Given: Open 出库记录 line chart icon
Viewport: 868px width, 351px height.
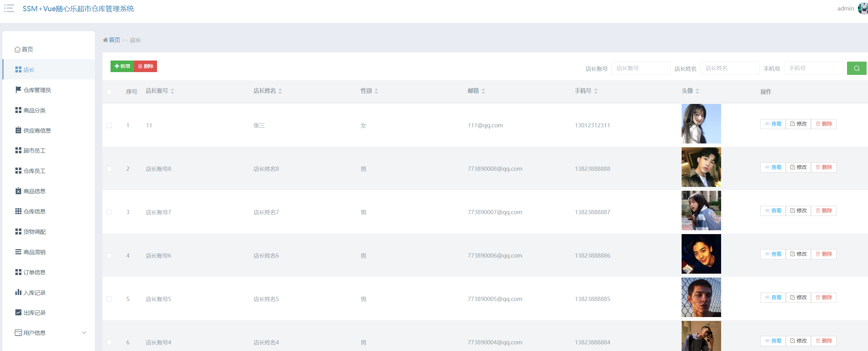Looking at the screenshot, I should 18,313.
